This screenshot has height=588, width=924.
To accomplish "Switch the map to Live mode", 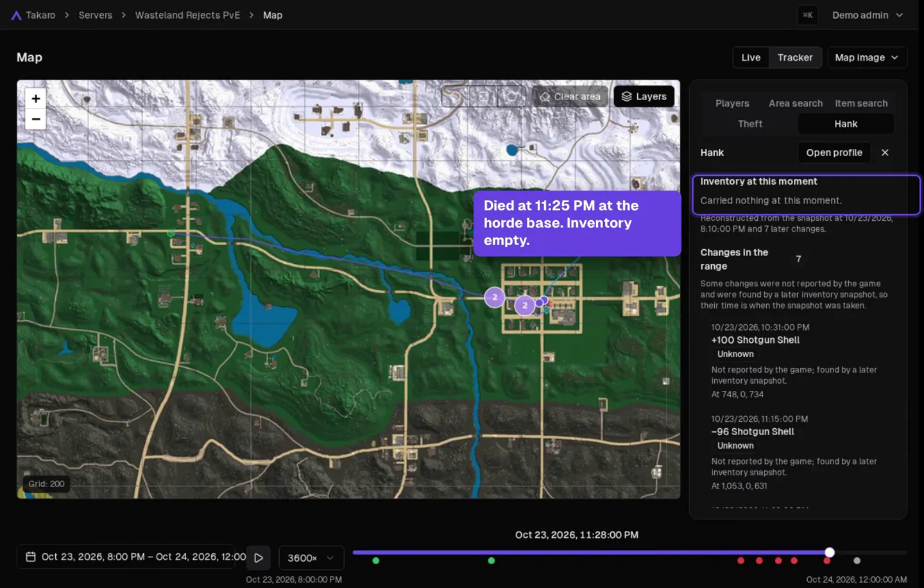I will [751, 58].
